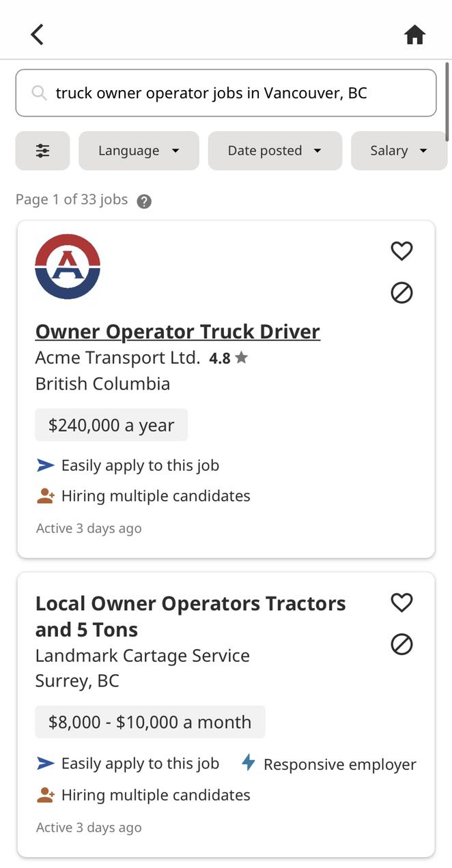Open the Owner Operator Truck Driver listing
Image resolution: width=452 pixels, height=868 pixels.
tap(178, 332)
